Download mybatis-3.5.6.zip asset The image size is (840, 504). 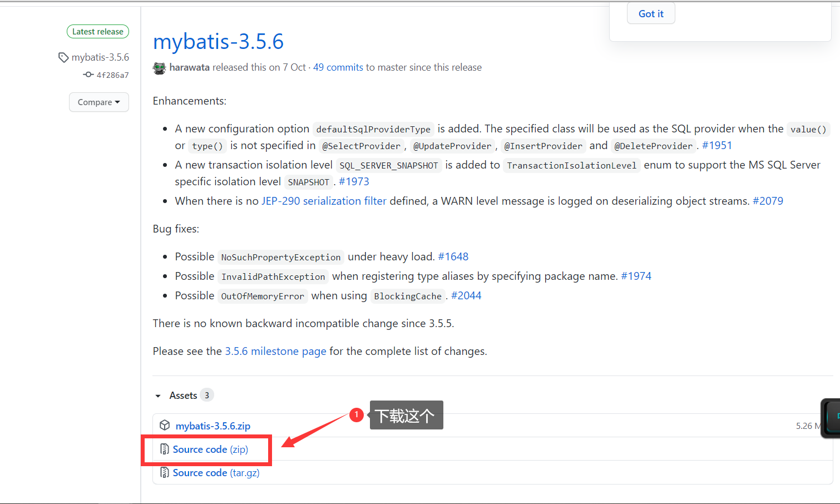point(213,426)
